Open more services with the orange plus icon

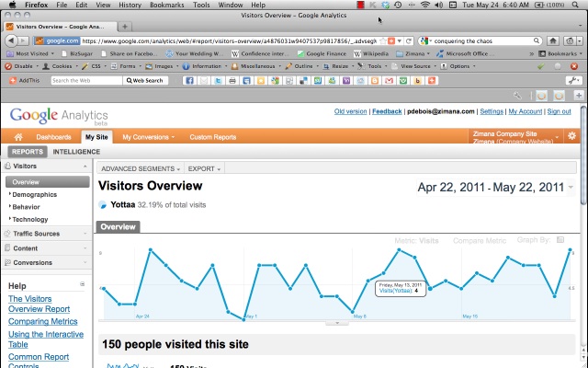[x=432, y=80]
